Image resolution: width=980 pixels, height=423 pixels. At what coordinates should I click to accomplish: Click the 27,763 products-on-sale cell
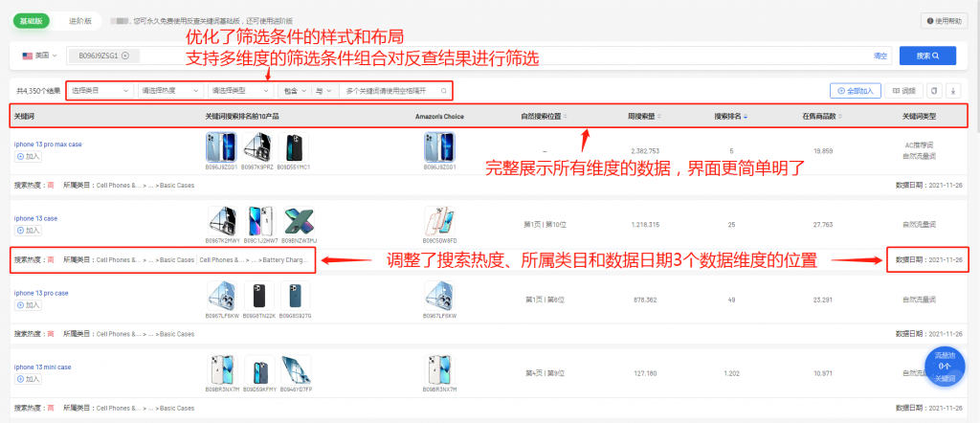point(822,225)
